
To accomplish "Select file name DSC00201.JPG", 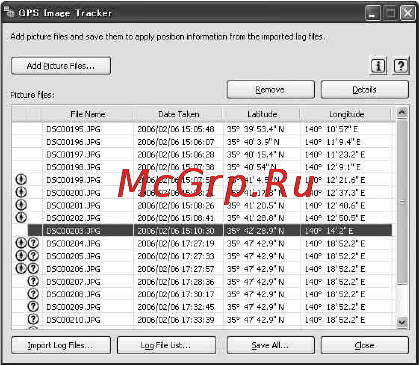I will pyautogui.click(x=73, y=205).
